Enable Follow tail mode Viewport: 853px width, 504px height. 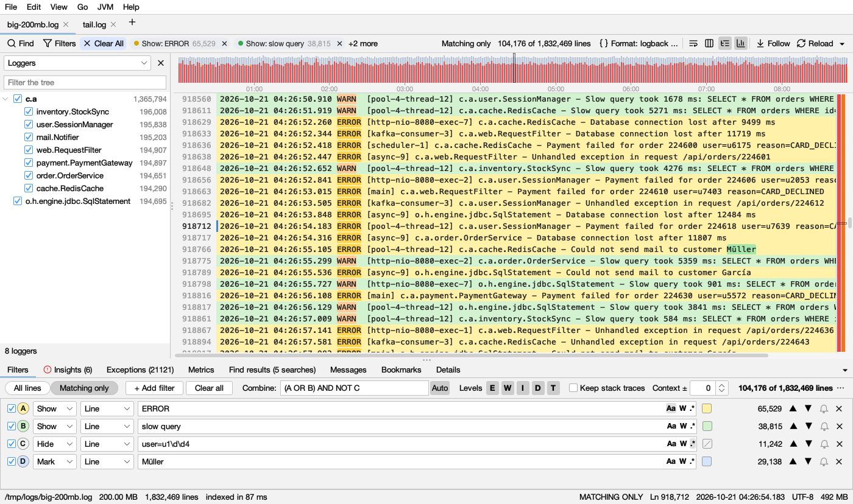773,43
